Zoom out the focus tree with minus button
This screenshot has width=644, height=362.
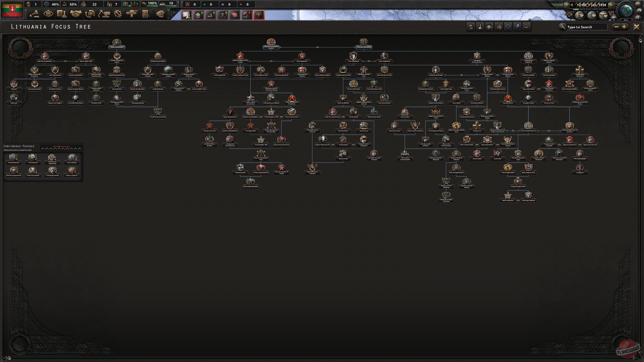pyautogui.click(x=616, y=27)
